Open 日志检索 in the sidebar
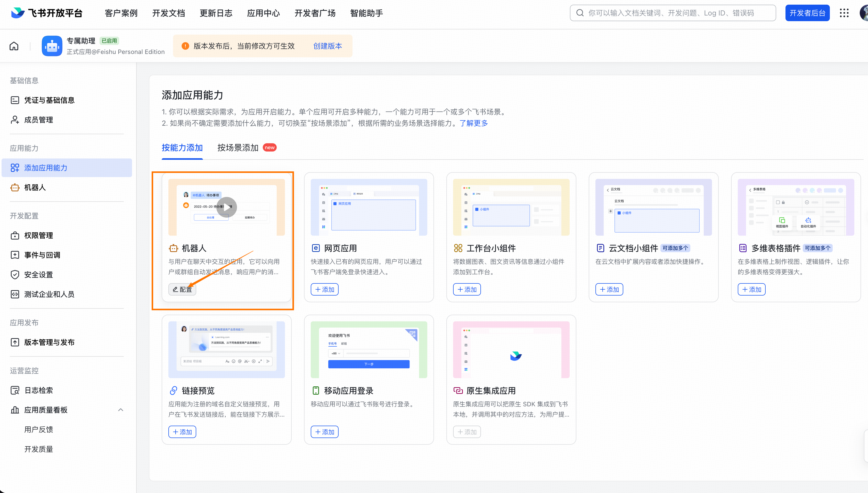868x493 pixels. click(x=38, y=390)
